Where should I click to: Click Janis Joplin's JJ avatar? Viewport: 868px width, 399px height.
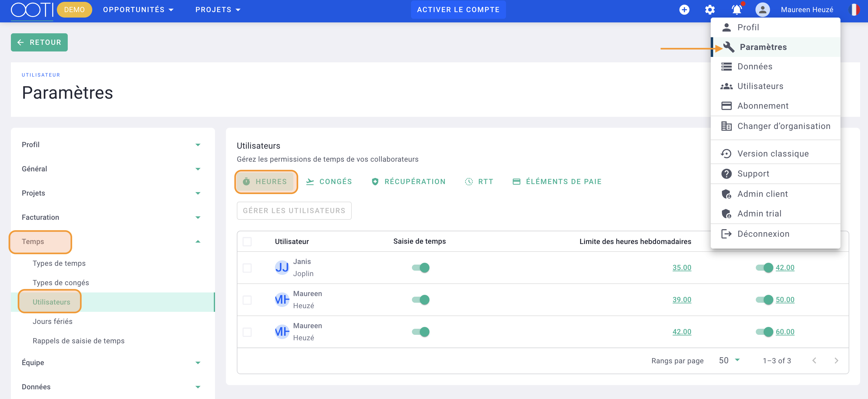[x=282, y=268]
